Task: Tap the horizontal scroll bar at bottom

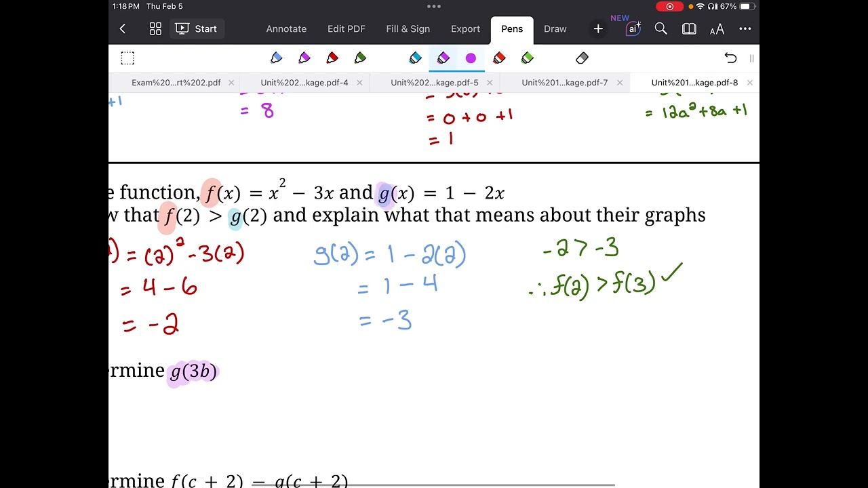Action: (x=433, y=485)
